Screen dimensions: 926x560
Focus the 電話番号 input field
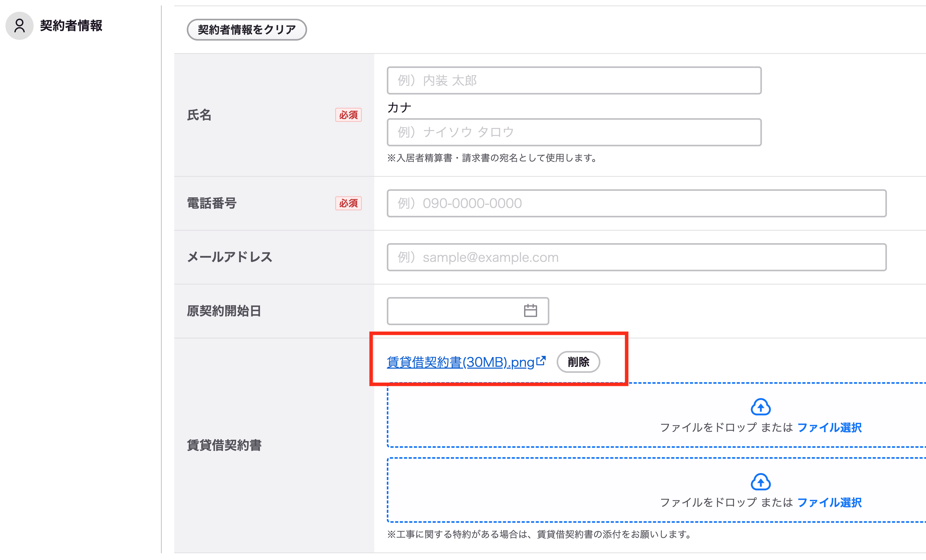tap(636, 203)
